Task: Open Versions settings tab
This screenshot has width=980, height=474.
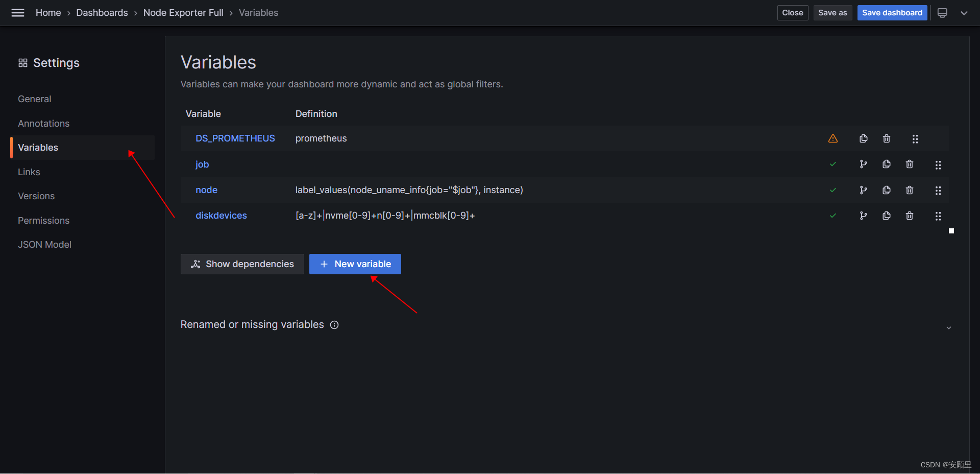Action: tap(36, 196)
